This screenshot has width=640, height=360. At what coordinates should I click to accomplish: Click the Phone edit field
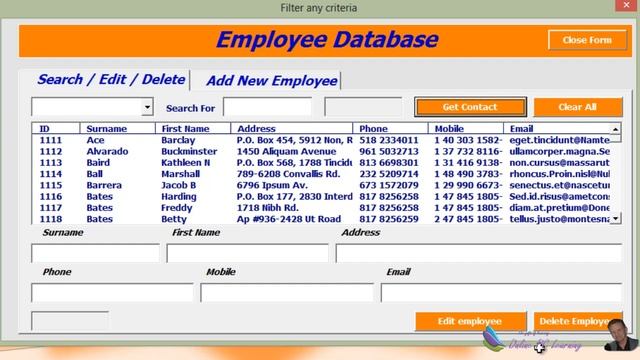coord(112,293)
